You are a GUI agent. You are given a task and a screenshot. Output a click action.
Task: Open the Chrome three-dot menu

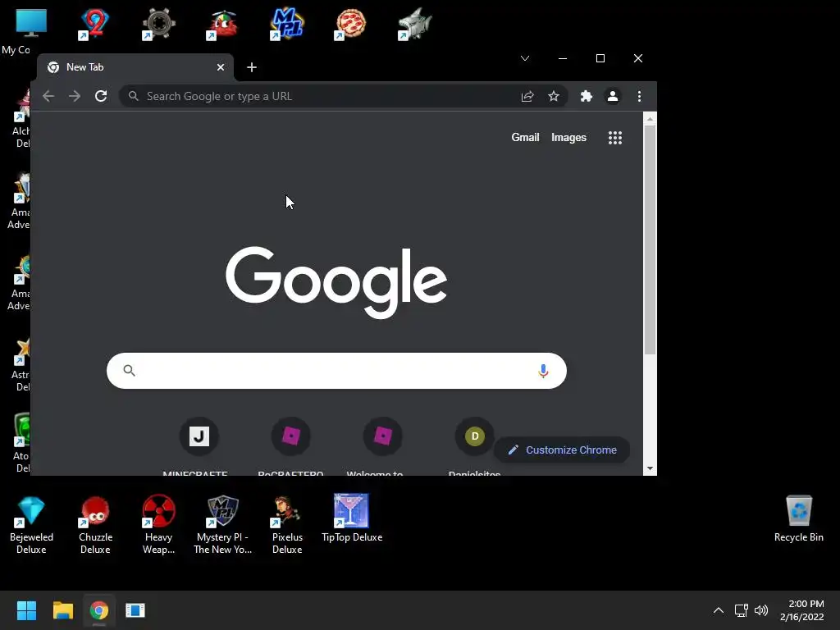639,96
